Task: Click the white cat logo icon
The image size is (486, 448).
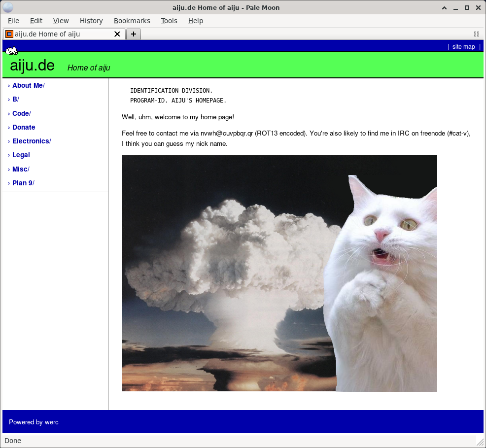Action: [12, 50]
